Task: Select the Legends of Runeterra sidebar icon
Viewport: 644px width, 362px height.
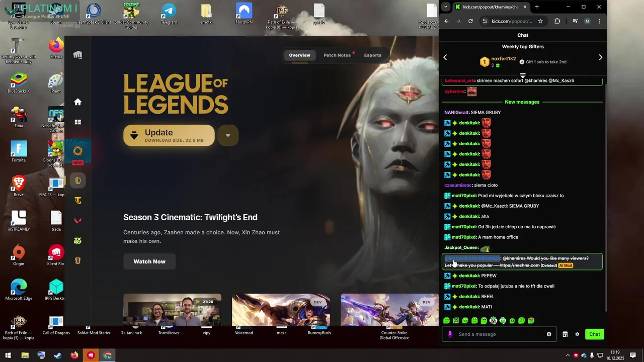Action: coord(77,261)
